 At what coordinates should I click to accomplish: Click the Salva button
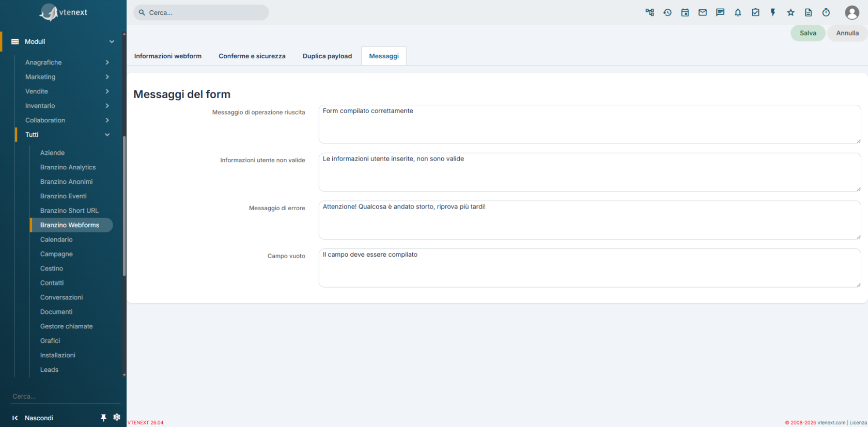(x=808, y=33)
